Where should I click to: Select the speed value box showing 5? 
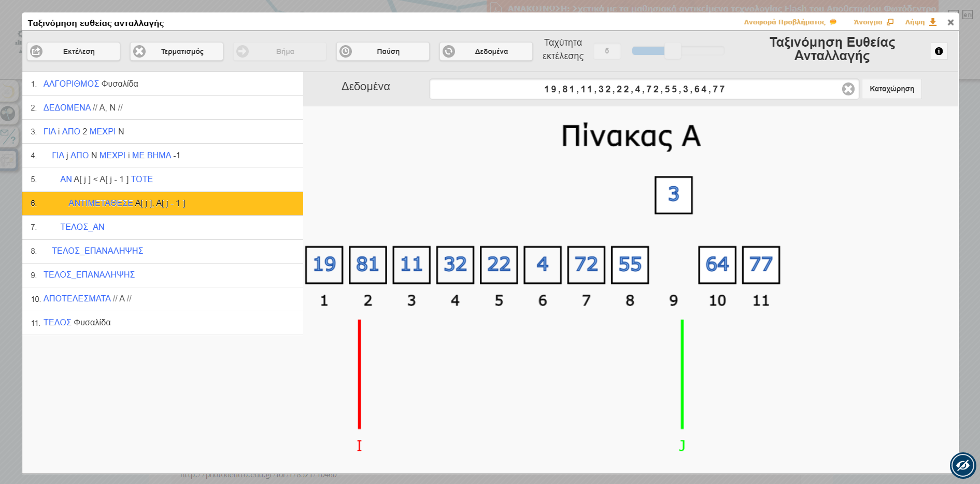pyautogui.click(x=607, y=51)
